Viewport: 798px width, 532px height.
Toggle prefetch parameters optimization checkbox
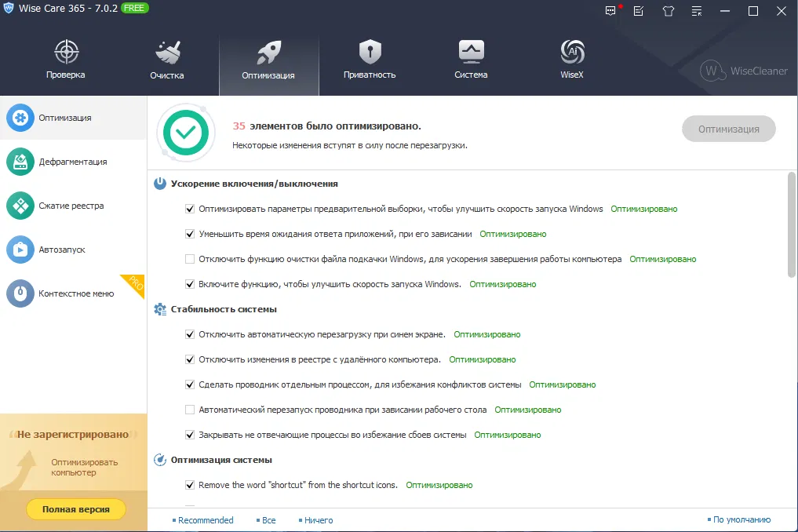coord(190,209)
